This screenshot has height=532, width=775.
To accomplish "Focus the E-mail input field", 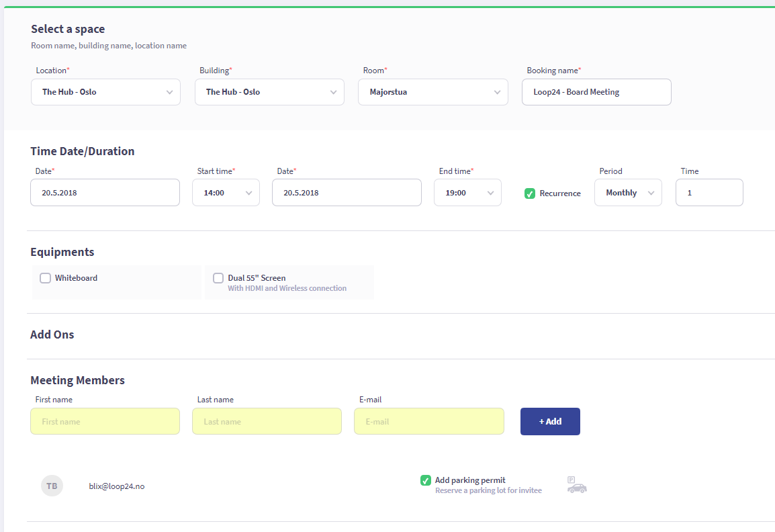I will tap(428, 422).
